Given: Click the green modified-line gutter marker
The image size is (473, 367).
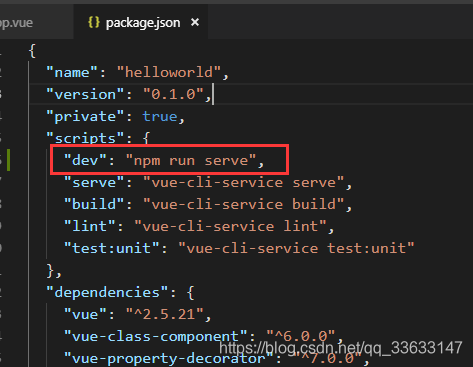Looking at the screenshot, I should tap(8, 160).
